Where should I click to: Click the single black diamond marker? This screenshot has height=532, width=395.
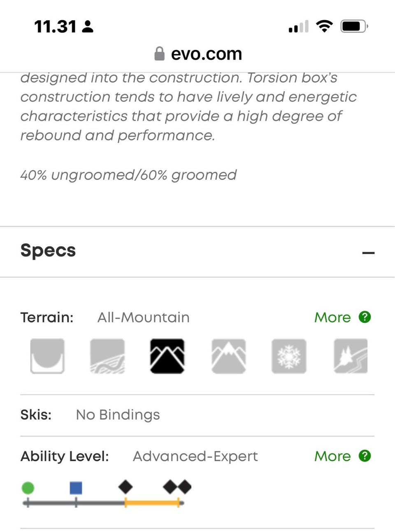125,487
